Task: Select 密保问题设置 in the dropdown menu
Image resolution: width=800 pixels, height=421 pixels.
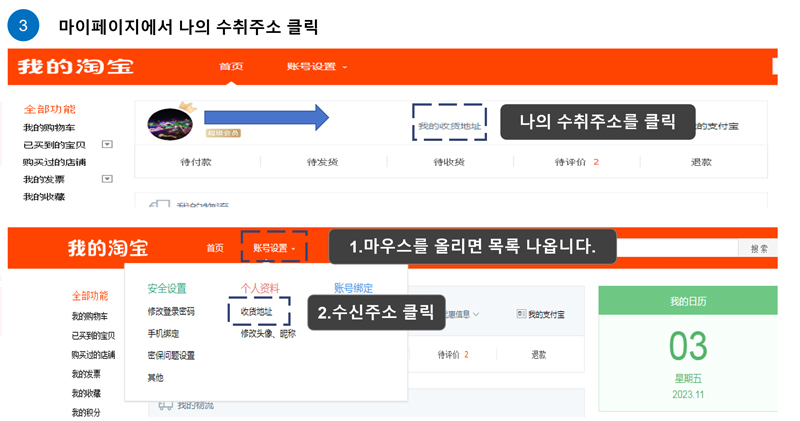Action: coord(171,355)
